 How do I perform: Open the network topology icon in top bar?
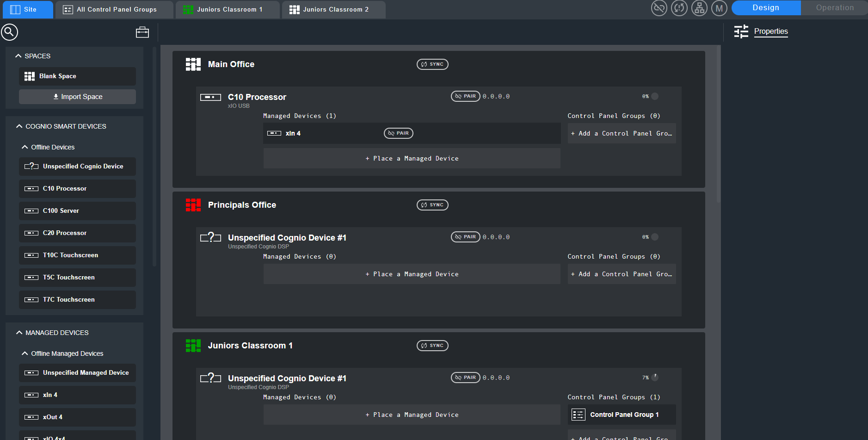tap(699, 8)
